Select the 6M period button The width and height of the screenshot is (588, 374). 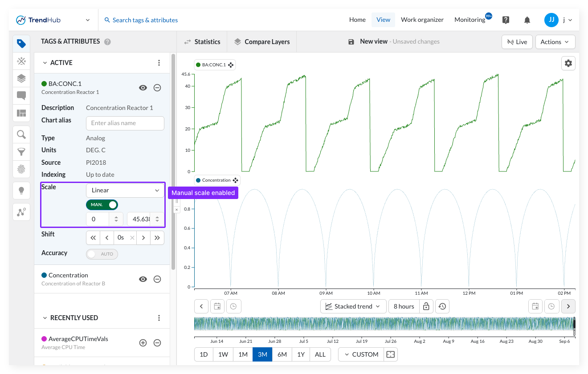point(282,354)
